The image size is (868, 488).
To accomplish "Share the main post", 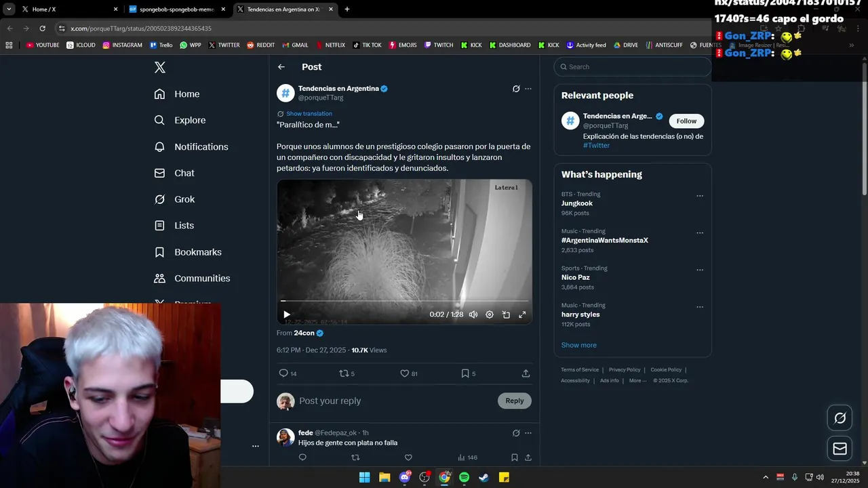I will pyautogui.click(x=526, y=373).
